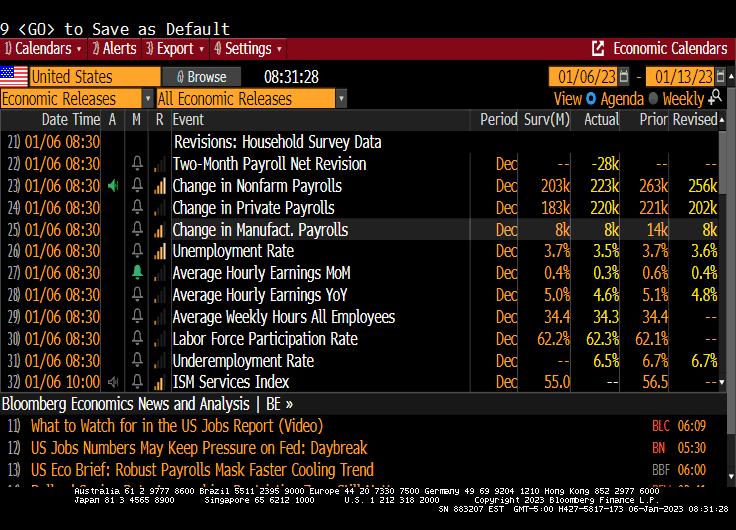This screenshot has height=530, width=736.
Task: Click the bell icon on Unemployment Rate row
Action: (x=137, y=251)
